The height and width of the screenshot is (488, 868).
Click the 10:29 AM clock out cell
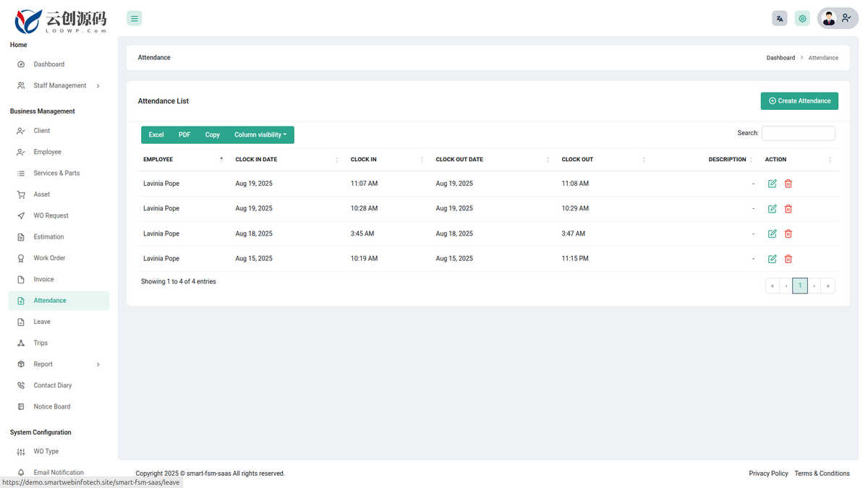pos(575,209)
